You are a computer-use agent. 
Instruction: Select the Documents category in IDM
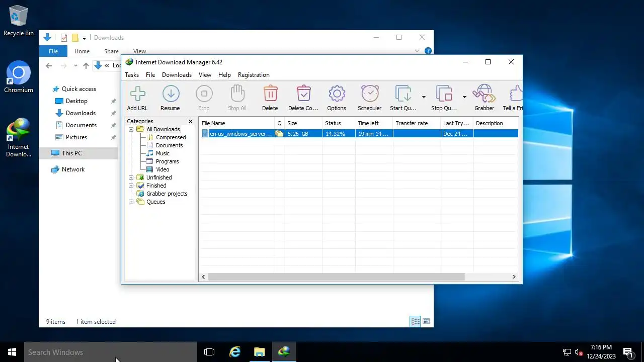(169, 145)
